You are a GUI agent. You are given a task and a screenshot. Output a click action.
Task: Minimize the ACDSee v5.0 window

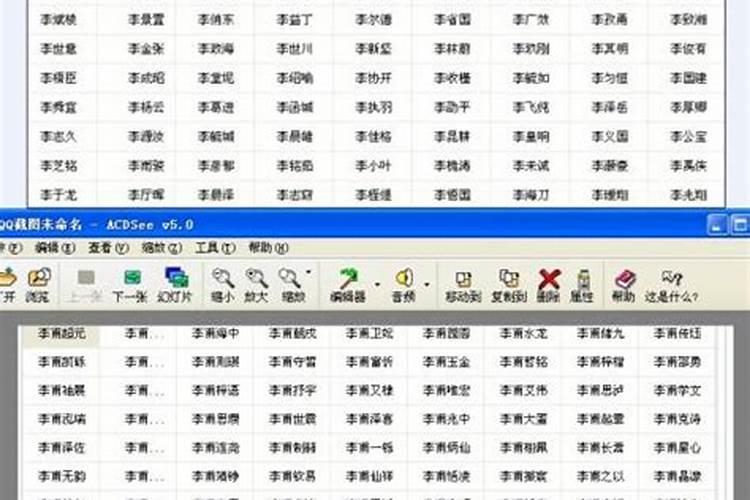(x=717, y=225)
